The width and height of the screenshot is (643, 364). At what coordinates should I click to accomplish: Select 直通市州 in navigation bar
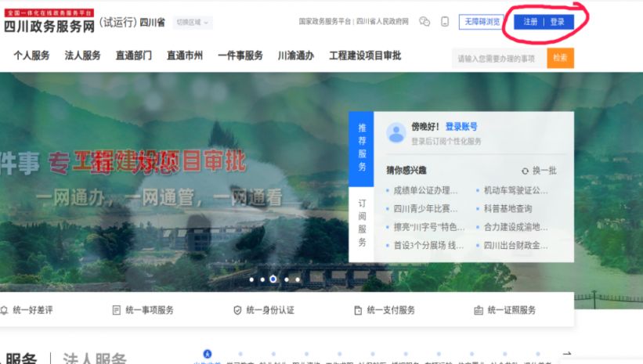pos(185,56)
